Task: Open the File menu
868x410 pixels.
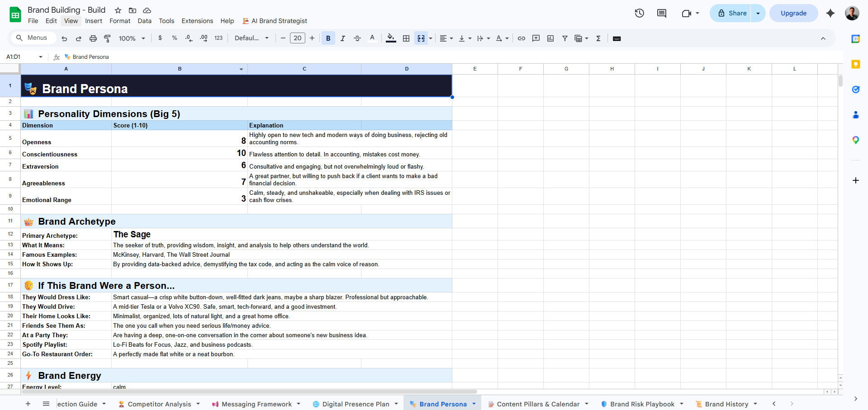Action: tap(33, 21)
